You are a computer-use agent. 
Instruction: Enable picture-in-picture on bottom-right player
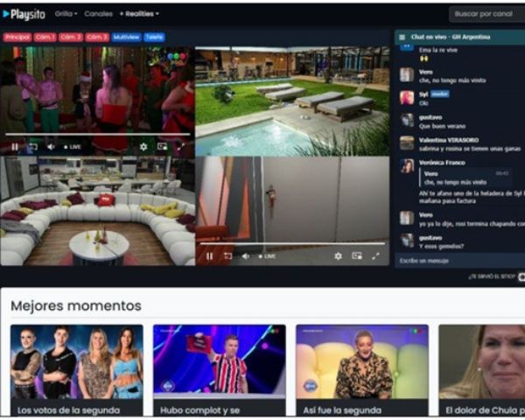(356, 255)
